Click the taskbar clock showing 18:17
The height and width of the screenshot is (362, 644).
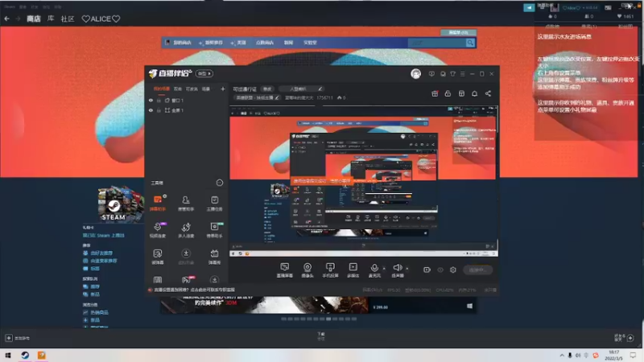coord(613,356)
